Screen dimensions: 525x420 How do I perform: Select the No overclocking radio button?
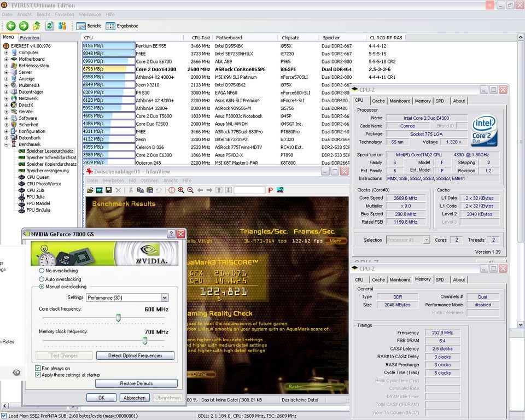tap(42, 271)
